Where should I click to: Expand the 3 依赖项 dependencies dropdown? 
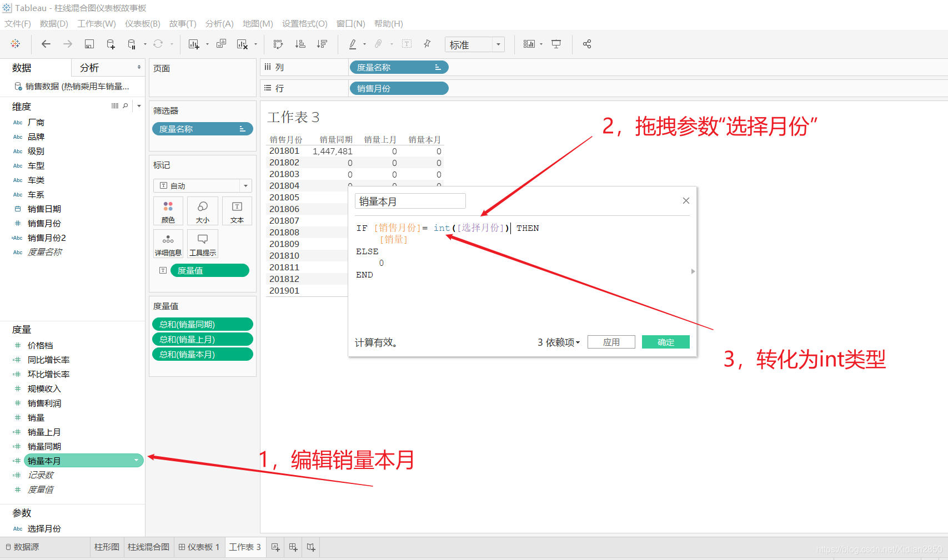(x=559, y=342)
